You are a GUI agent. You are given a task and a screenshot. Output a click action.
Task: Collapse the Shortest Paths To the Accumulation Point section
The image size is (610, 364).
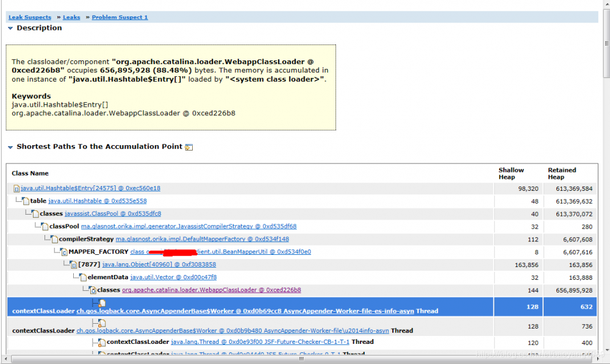click(x=10, y=147)
